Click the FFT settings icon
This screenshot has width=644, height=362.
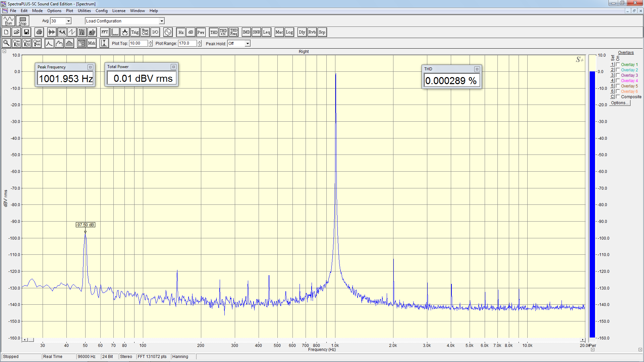point(105,32)
